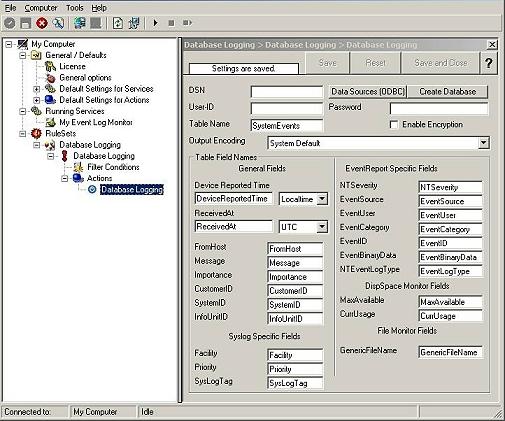The width and height of the screenshot is (505, 421).
Task: Open the question mark help icon
Action: pos(489,63)
